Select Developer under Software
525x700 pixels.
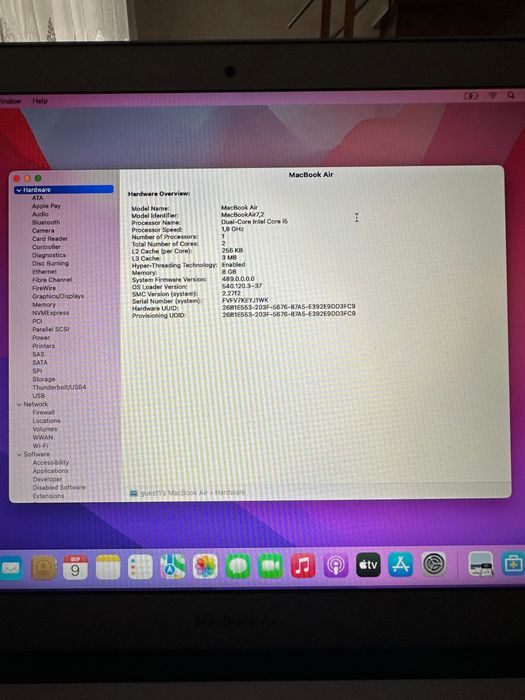point(47,479)
